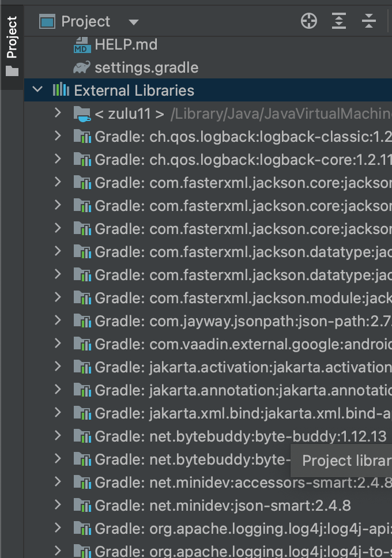This screenshot has width=392, height=558.
Task: Click the library icon of byte-buddy:1.12.13
Action: (x=82, y=436)
